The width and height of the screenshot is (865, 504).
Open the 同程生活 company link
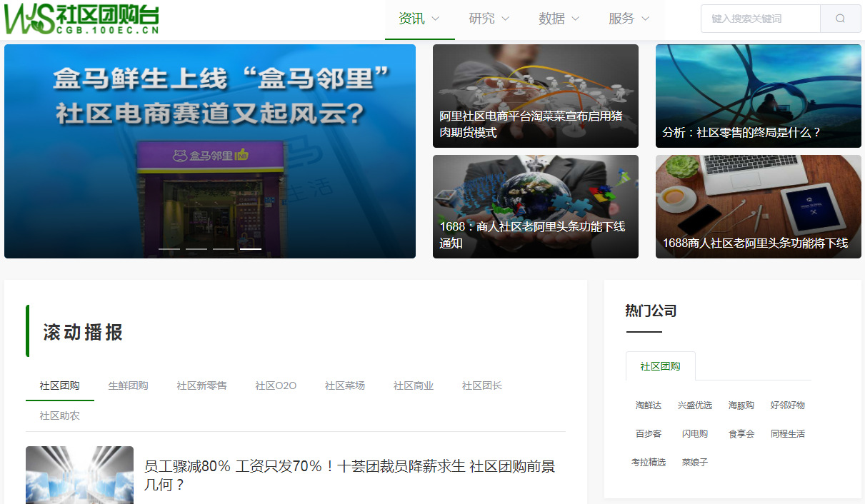788,433
